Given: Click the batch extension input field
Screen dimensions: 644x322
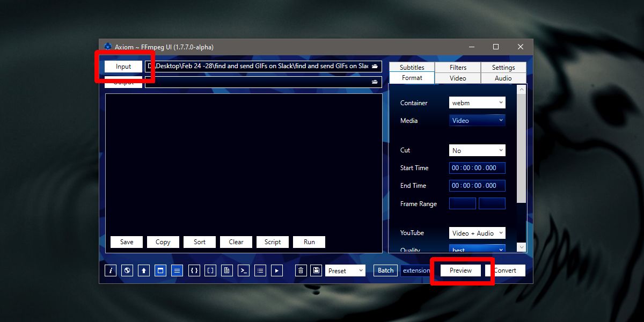Looking at the screenshot, I should pos(416,270).
